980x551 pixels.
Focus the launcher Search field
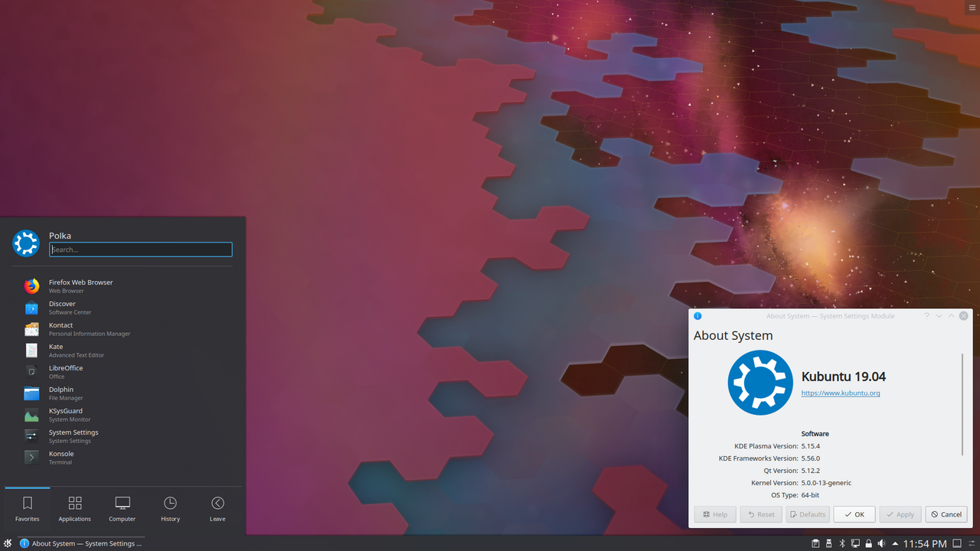pyautogui.click(x=141, y=249)
